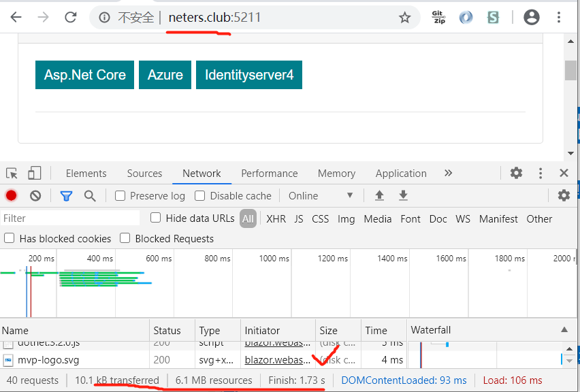Open initiator link for mvp-logo.svg
Screen dimensions: 580x392
[278, 360]
